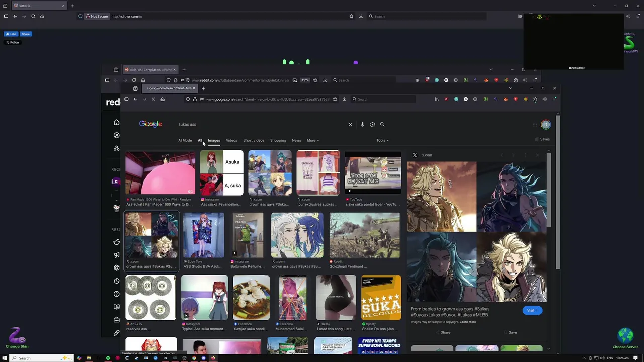Click the Windows taskbar Search box
Image resolution: width=644 pixels, height=362 pixels.
click(x=42, y=358)
